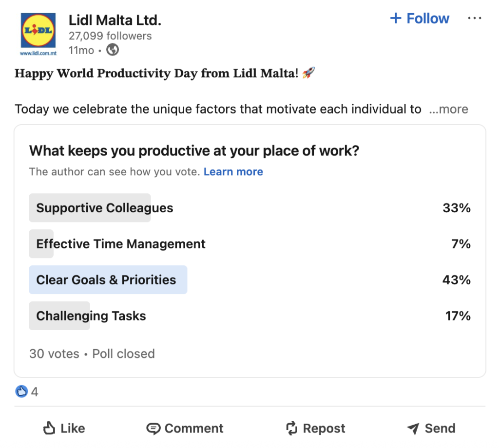Click the poll question heading

194,151
